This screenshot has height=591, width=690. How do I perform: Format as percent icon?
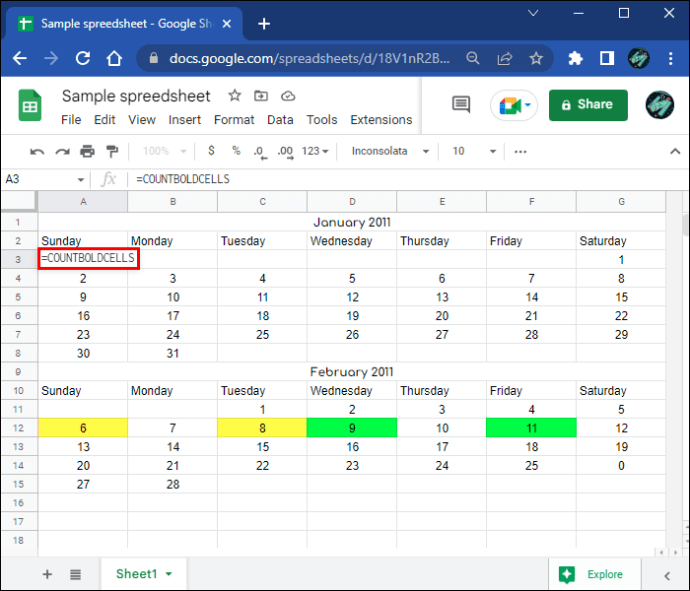236,151
